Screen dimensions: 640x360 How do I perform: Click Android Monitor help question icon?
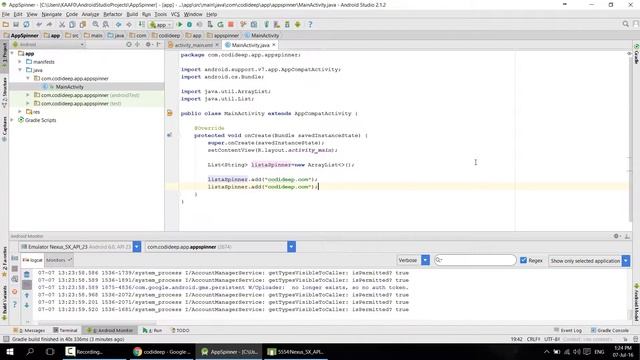pyautogui.click(x=15, y=304)
